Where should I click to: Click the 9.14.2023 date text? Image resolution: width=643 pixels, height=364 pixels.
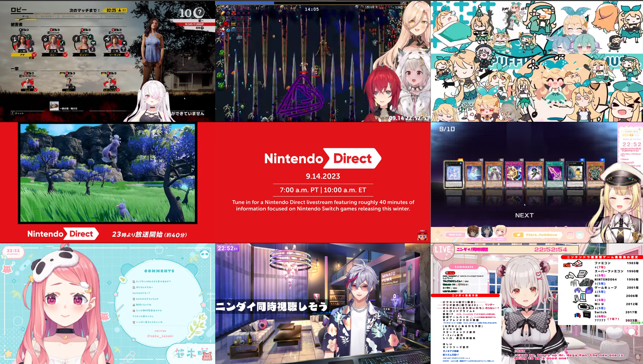323,176
